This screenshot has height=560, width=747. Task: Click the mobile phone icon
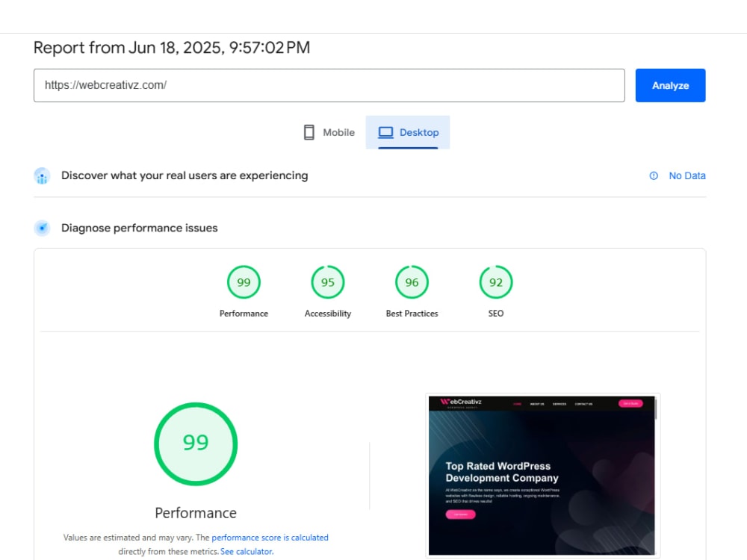coord(309,132)
